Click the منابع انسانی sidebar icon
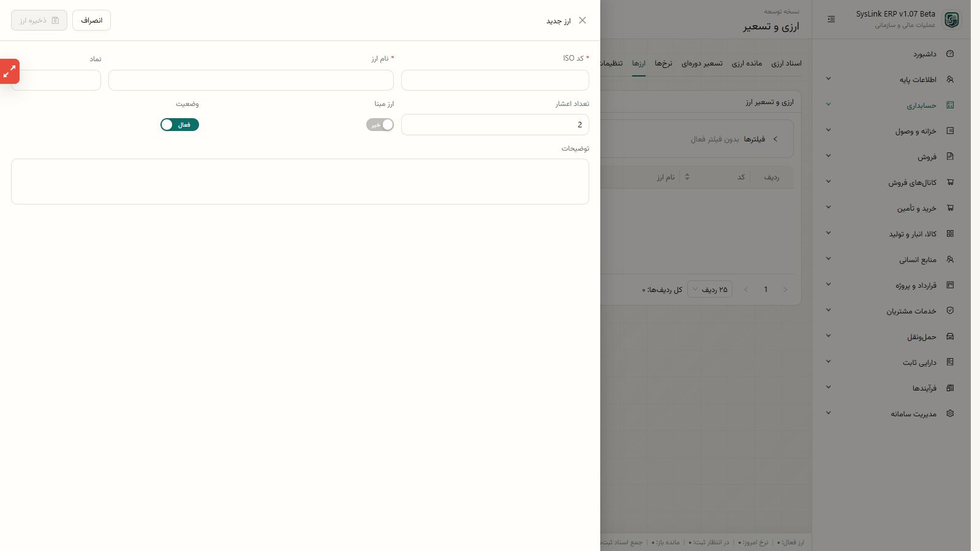This screenshot has height=551, width=980. 950,260
